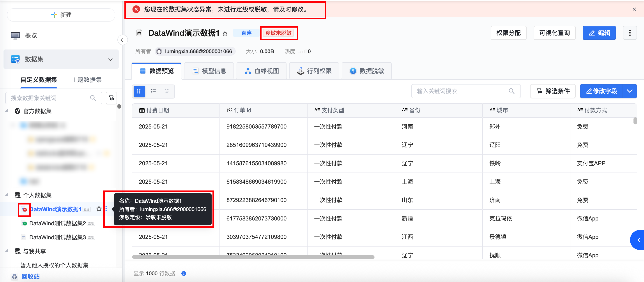Expand the blue floating side panel arrow
Viewport: 644px width, 282px height.
[x=639, y=240]
